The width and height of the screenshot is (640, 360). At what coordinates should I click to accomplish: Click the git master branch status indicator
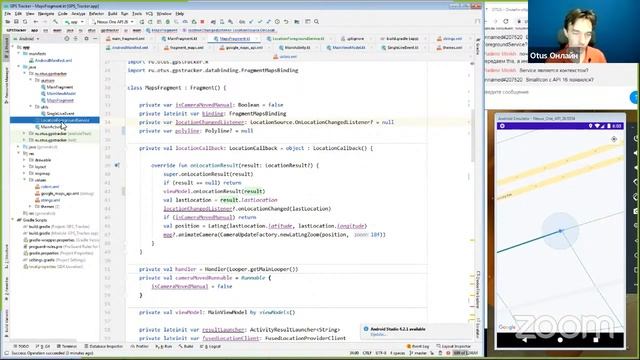418,353
